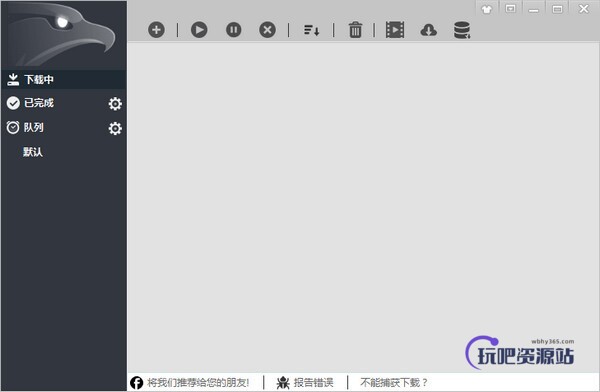Pause downloads with the pause icon

[x=233, y=29]
